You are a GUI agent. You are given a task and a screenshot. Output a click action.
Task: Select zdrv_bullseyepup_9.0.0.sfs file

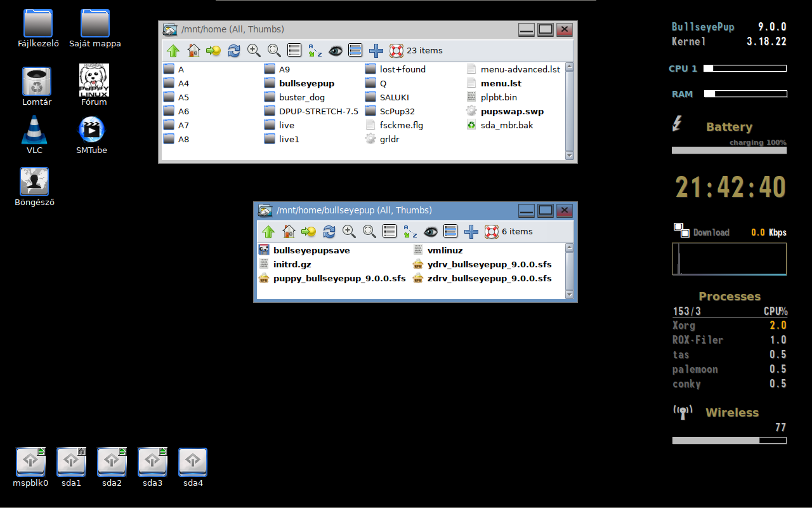[482, 278]
